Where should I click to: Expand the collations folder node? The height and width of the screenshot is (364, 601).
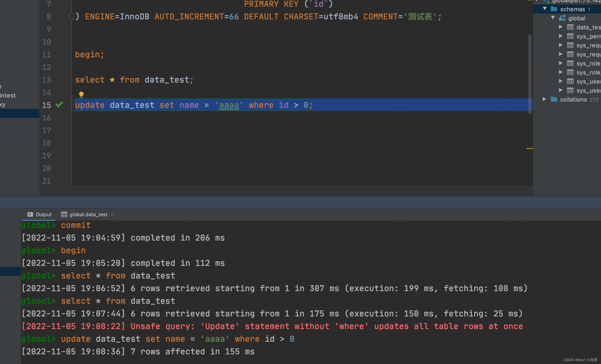(x=544, y=99)
